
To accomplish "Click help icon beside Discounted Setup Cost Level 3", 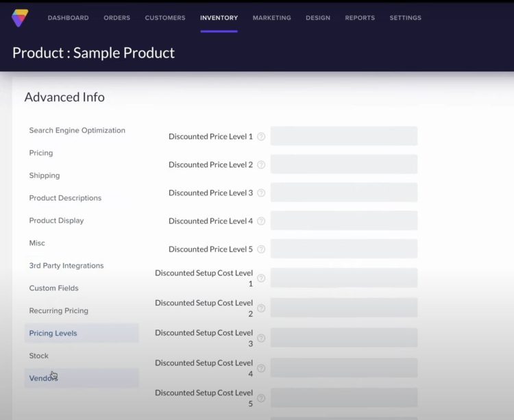I will tap(261, 338).
